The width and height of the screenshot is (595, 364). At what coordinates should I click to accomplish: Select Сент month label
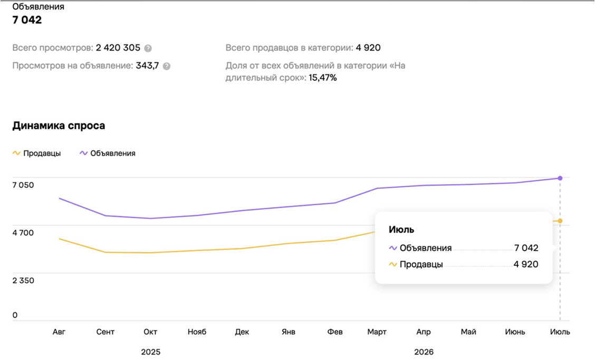pyautogui.click(x=105, y=332)
